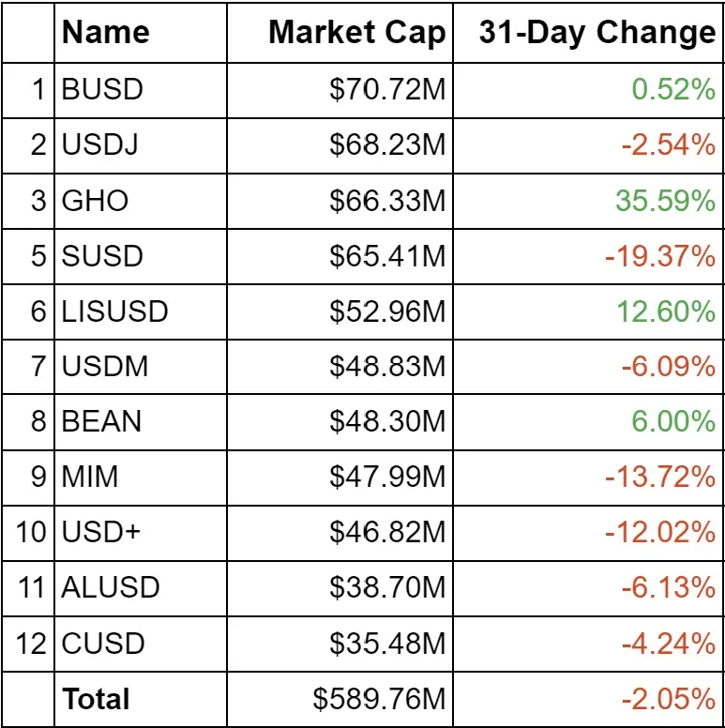Select the Total row label

coord(96,699)
